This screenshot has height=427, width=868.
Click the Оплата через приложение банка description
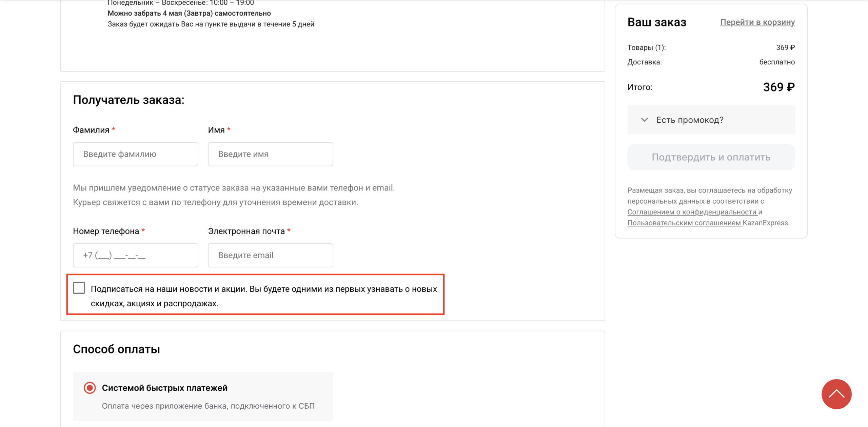click(x=208, y=406)
